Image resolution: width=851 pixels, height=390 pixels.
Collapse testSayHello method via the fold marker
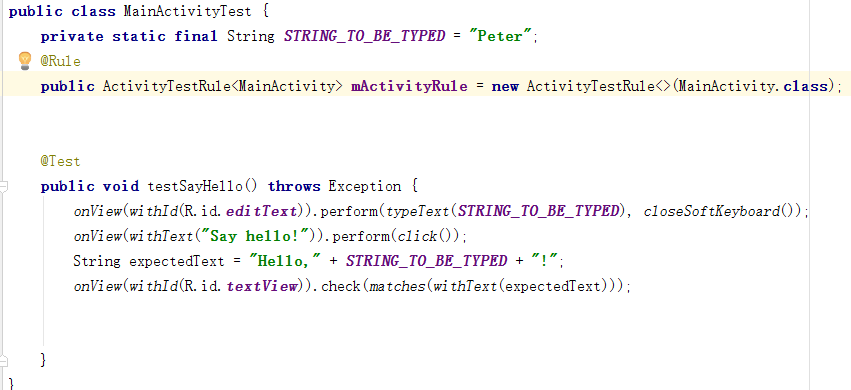click(3, 187)
